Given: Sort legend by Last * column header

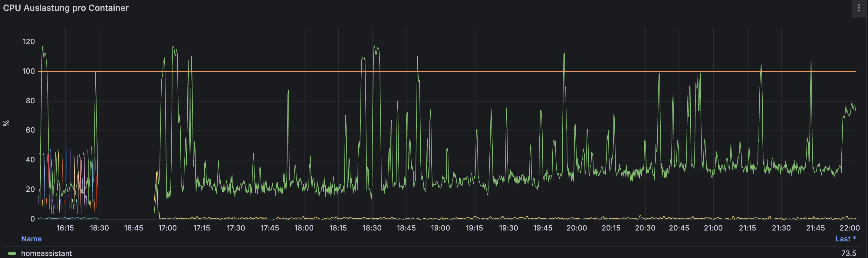Looking at the screenshot, I should click(x=845, y=239).
